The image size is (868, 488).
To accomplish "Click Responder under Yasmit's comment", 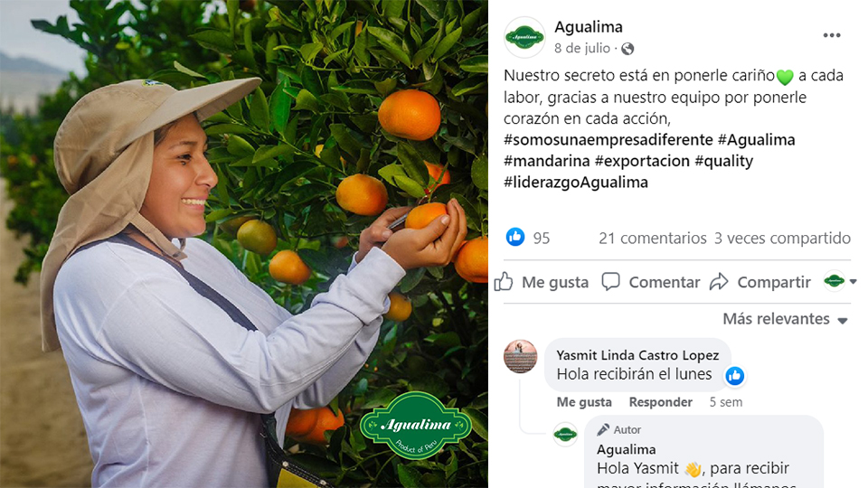I will [x=660, y=402].
